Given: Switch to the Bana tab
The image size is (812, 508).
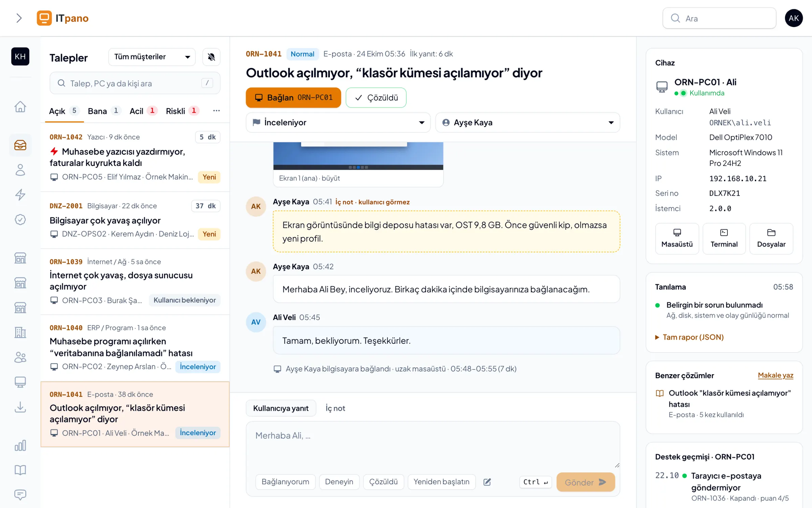Looking at the screenshot, I should click(x=104, y=111).
